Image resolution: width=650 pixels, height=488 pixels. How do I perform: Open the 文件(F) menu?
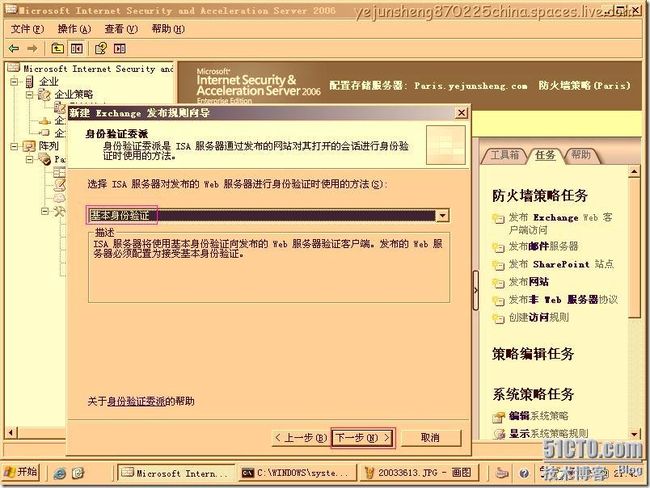coord(27,29)
